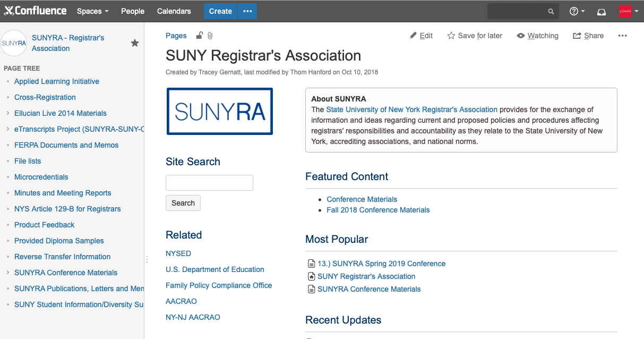This screenshot has width=644, height=339.
Task: Click the Tracey Gernatt author name
Action: pyautogui.click(x=220, y=72)
